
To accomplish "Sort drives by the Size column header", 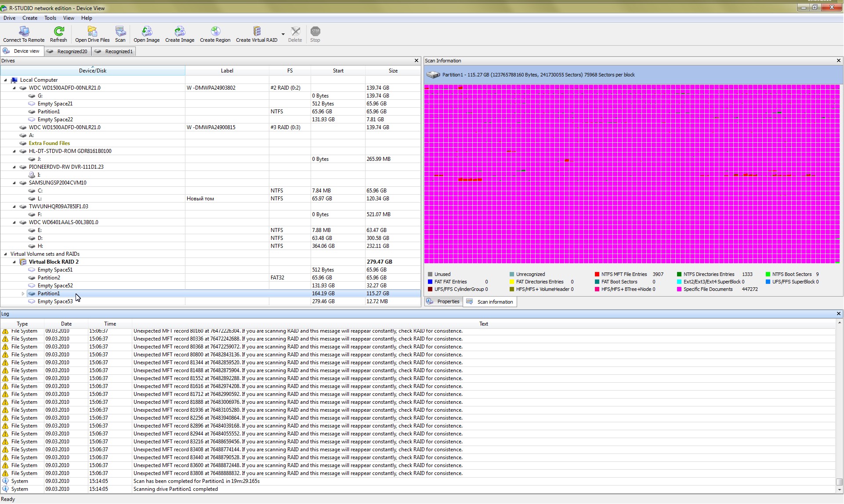I will coord(393,71).
